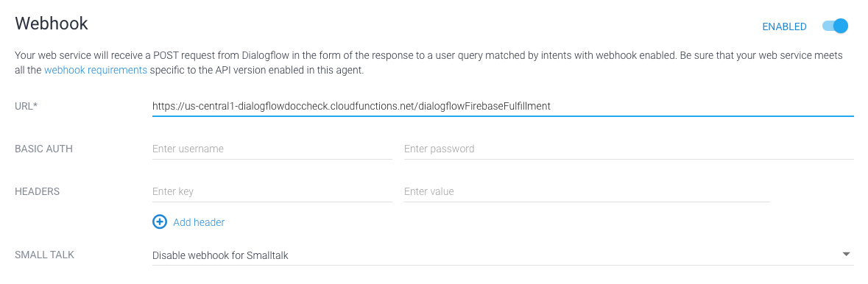The image size is (868, 284).
Task: Click into the Enter key header field
Action: point(272,191)
